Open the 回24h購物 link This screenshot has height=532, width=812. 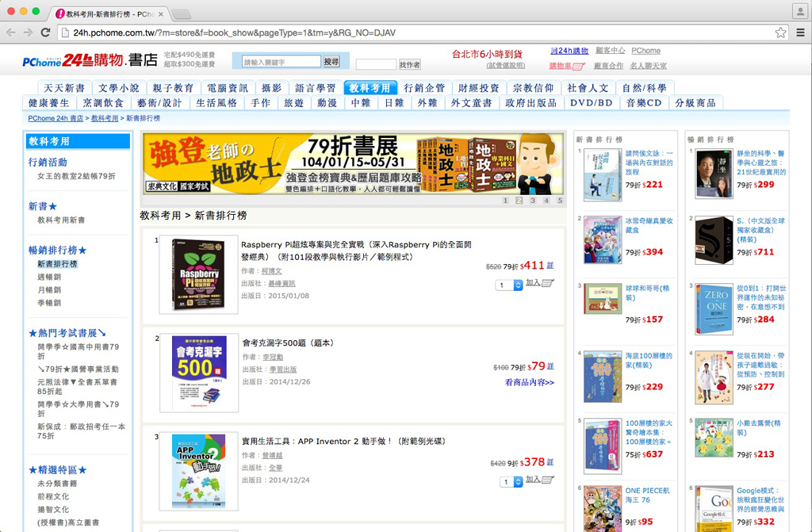pos(569,51)
